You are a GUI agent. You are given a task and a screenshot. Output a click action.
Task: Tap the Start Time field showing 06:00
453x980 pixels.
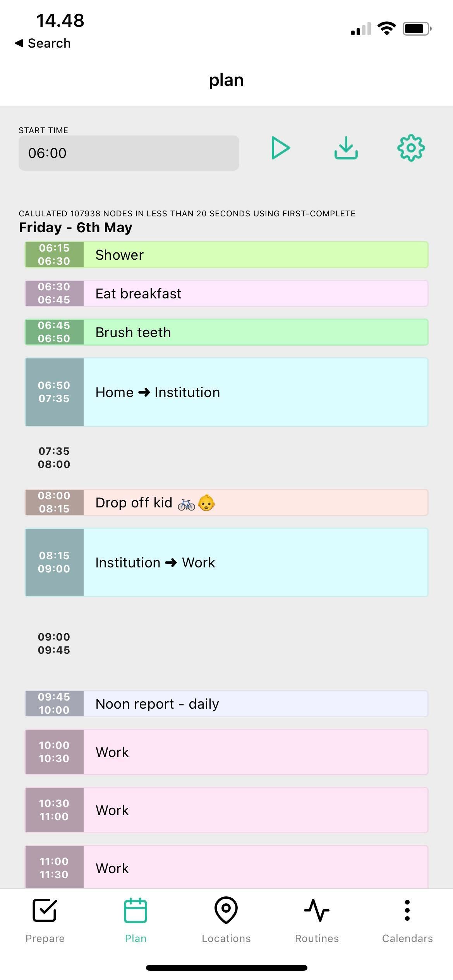coord(129,153)
